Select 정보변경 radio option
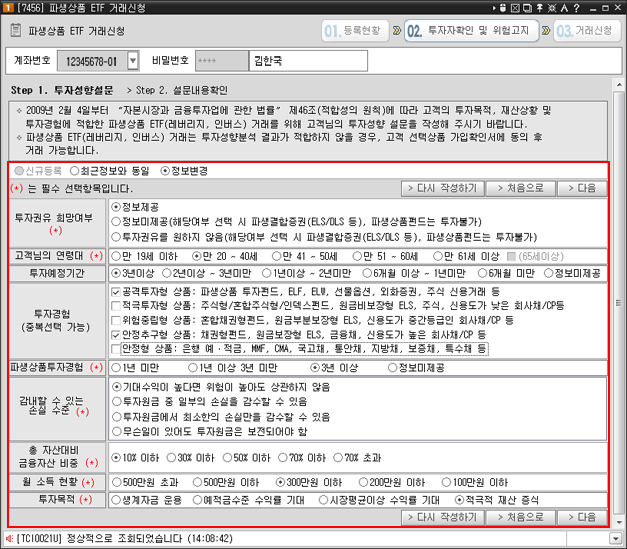 point(184,171)
